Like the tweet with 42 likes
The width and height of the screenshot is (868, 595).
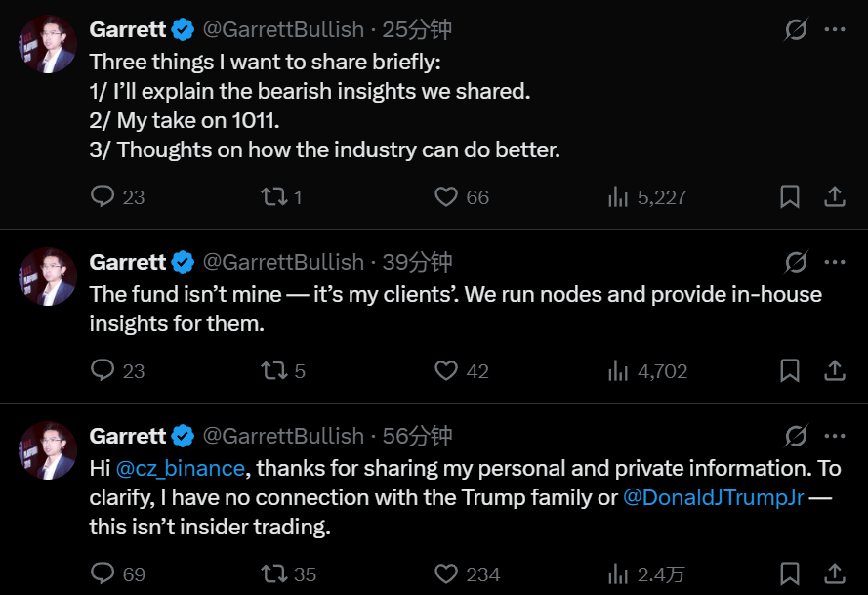pyautogui.click(x=446, y=370)
